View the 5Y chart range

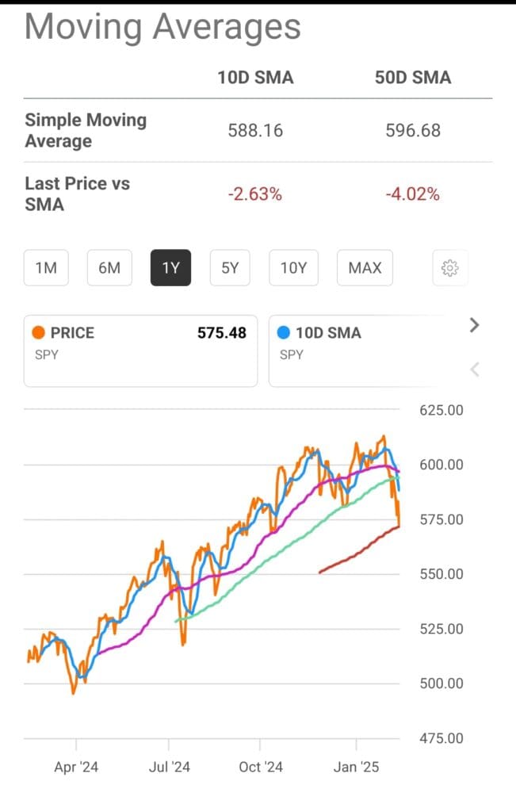pos(229,267)
